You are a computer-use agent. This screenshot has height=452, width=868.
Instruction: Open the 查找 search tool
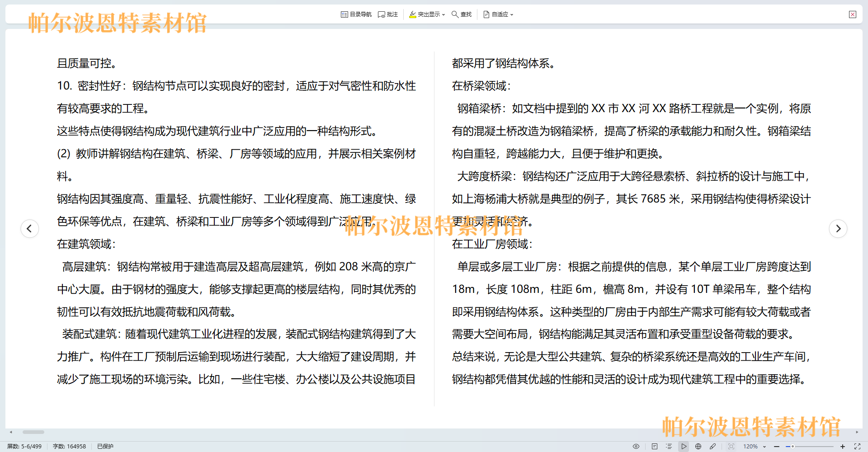(462, 14)
